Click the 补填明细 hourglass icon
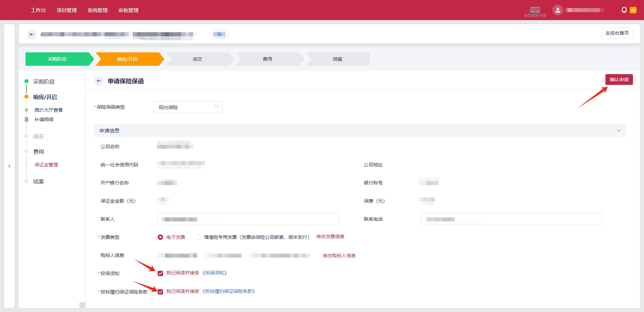The width and height of the screenshot is (644, 312). [26, 119]
